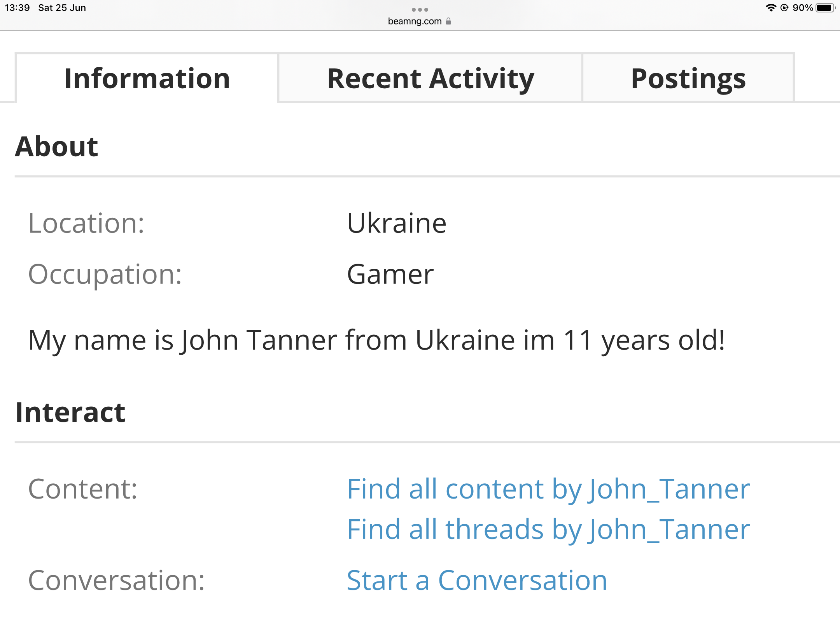Open the Recent Activity tab
840x630 pixels.
pos(430,78)
